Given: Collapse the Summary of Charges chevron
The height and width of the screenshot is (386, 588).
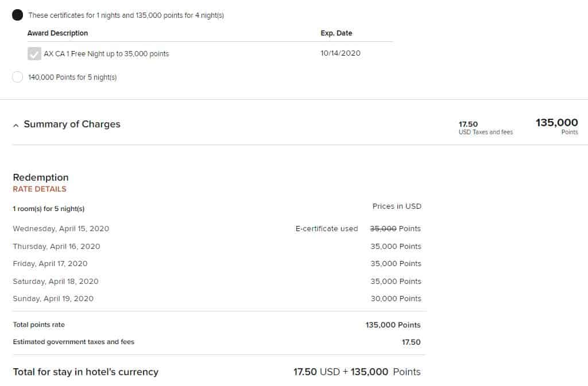Looking at the screenshot, I should click(16, 125).
